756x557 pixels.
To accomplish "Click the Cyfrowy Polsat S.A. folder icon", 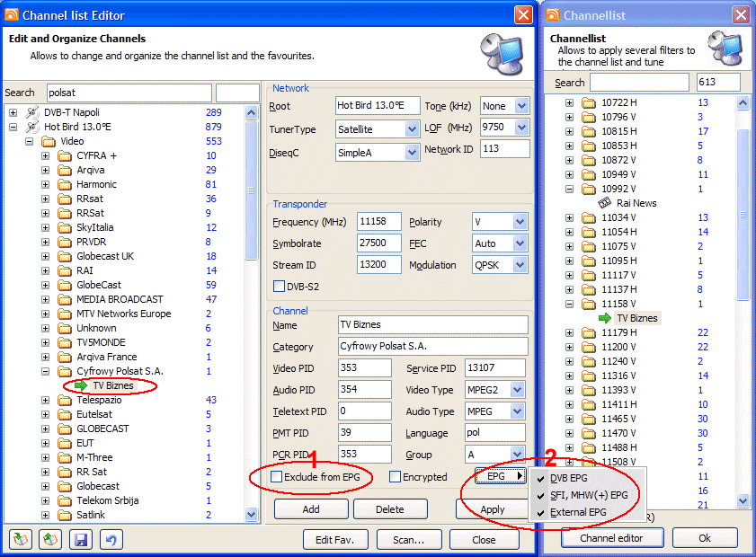I will 64,372.
